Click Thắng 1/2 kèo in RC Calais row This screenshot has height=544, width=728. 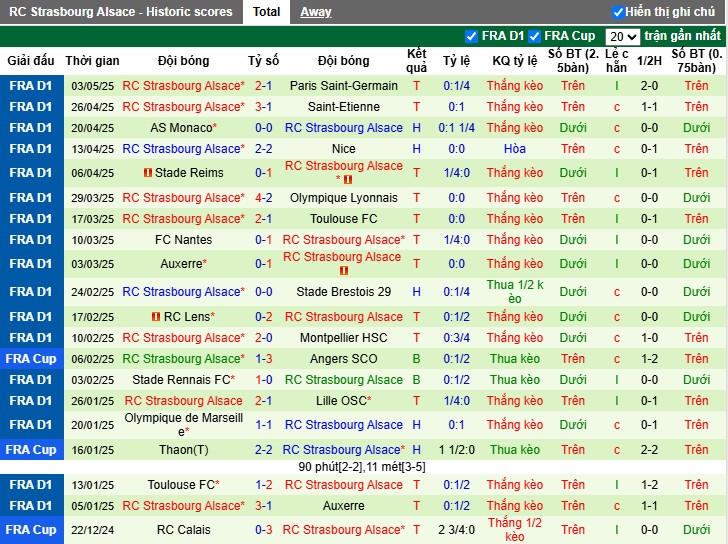click(x=514, y=530)
